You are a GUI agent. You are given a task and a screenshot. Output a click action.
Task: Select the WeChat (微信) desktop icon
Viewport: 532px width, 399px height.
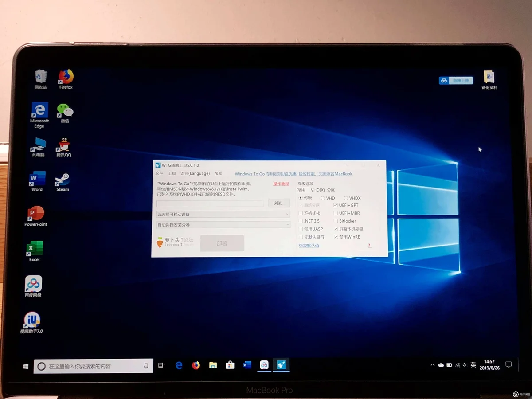tap(65, 113)
